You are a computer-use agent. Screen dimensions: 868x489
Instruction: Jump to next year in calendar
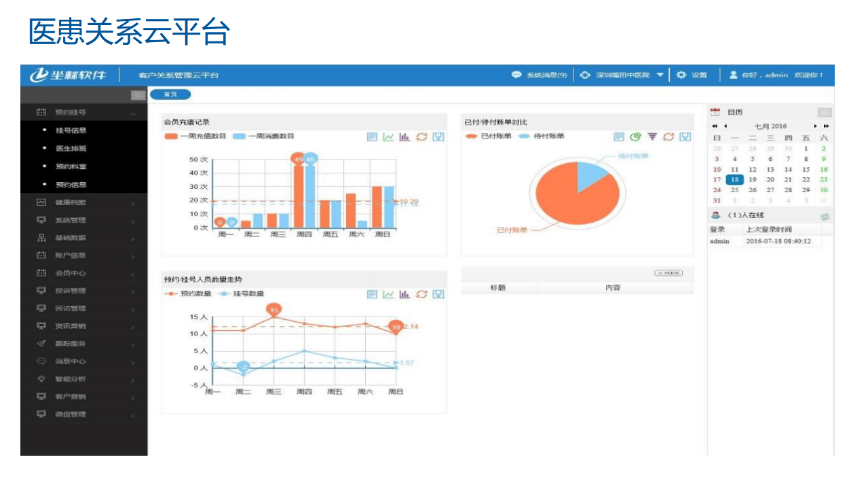coord(826,126)
